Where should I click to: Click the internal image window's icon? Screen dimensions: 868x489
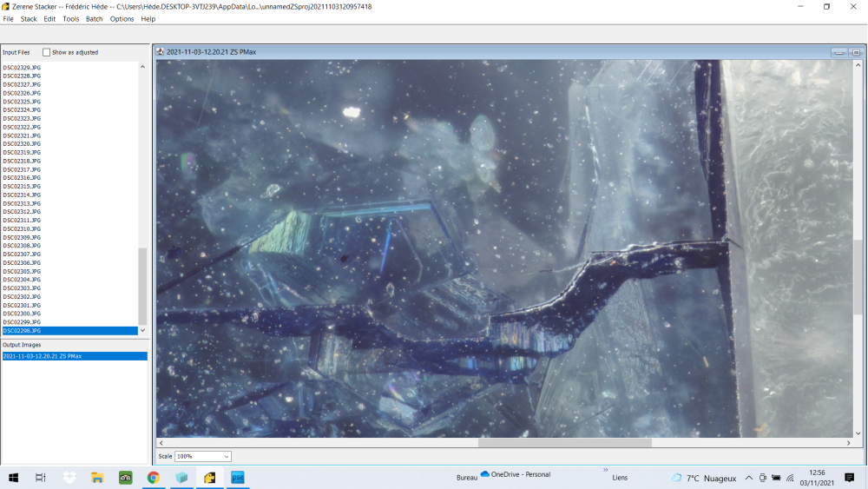coord(161,52)
